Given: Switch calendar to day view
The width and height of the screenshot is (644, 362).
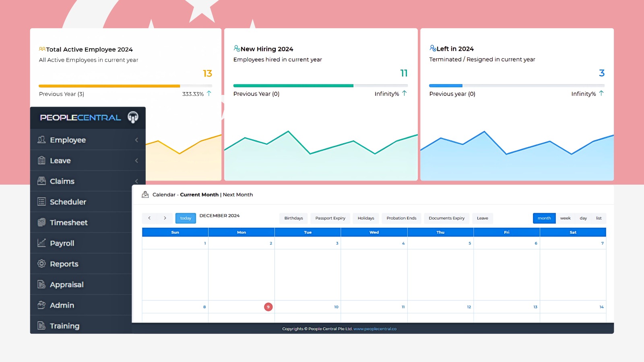Looking at the screenshot, I should click(583, 218).
